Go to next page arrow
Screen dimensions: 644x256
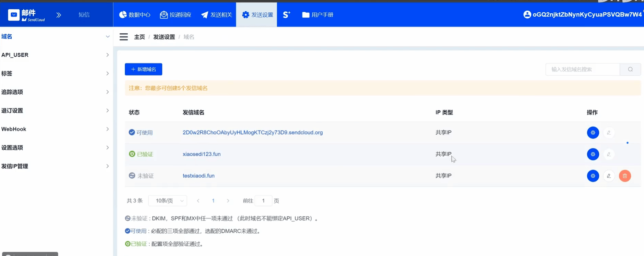228,201
